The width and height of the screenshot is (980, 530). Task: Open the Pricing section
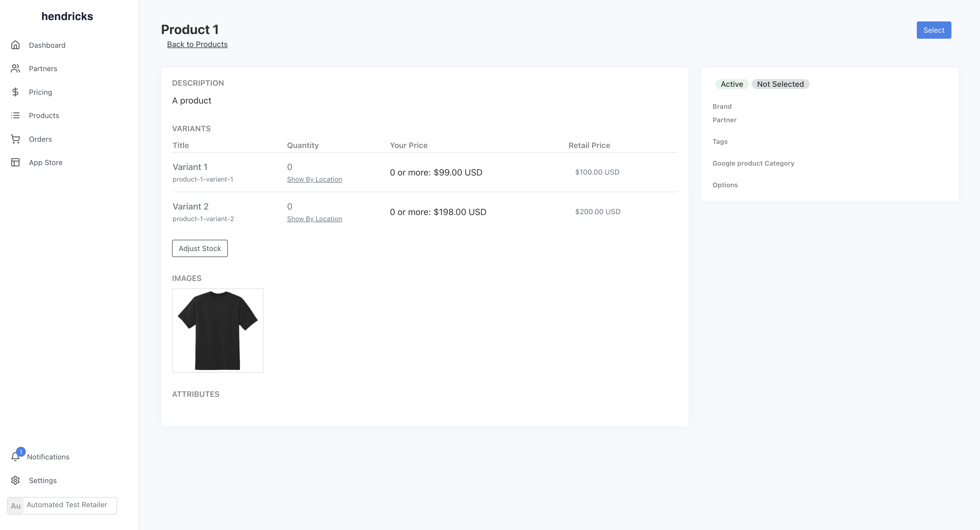pyautogui.click(x=40, y=92)
